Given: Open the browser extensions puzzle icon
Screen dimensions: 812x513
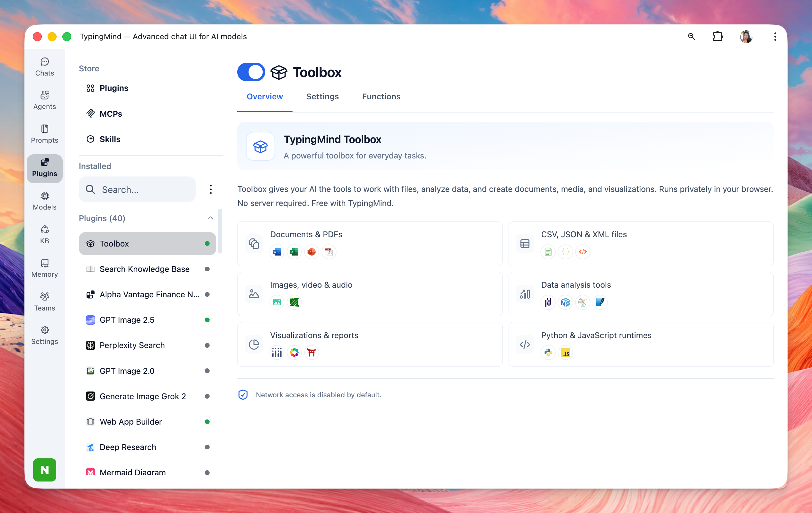Looking at the screenshot, I should click(x=717, y=36).
